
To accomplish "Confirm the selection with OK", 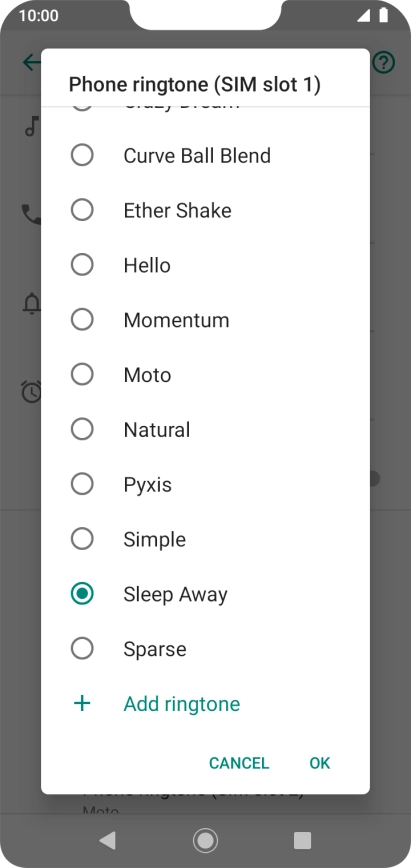I will pos(320,763).
